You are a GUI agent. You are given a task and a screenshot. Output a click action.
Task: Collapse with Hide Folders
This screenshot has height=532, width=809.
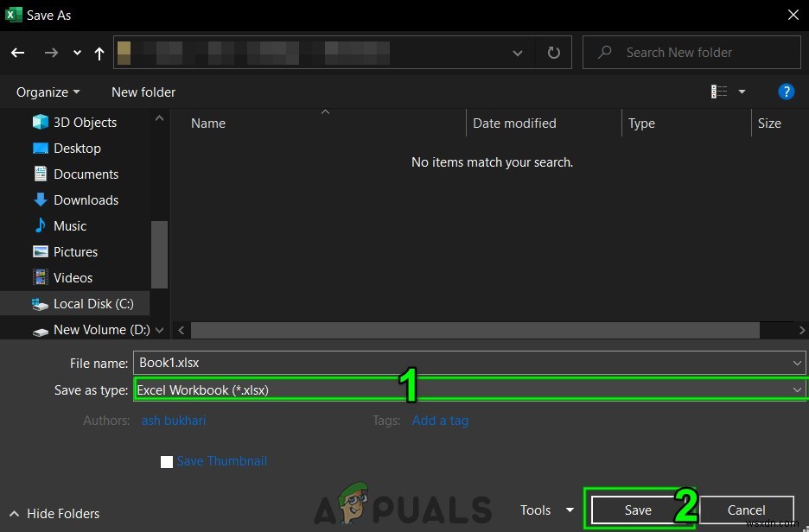tap(54, 514)
